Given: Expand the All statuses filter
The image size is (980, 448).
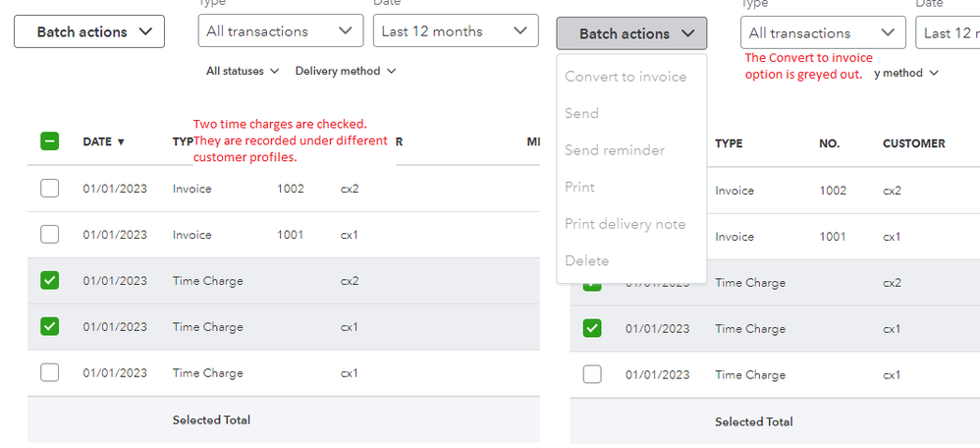Looking at the screenshot, I should [243, 71].
